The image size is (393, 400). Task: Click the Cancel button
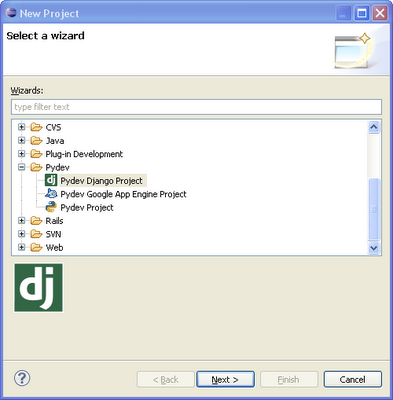click(353, 379)
